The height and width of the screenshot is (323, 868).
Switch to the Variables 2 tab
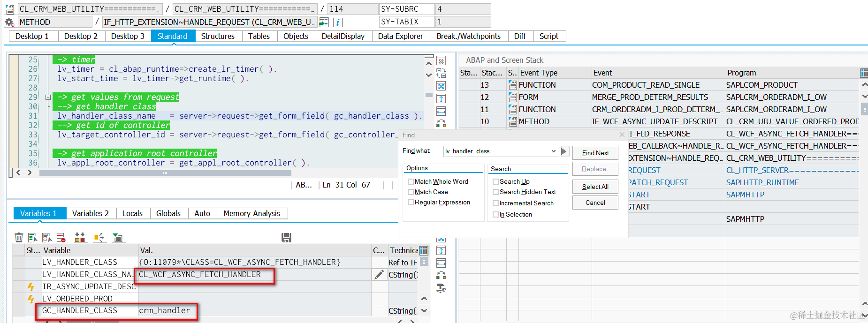coord(91,213)
